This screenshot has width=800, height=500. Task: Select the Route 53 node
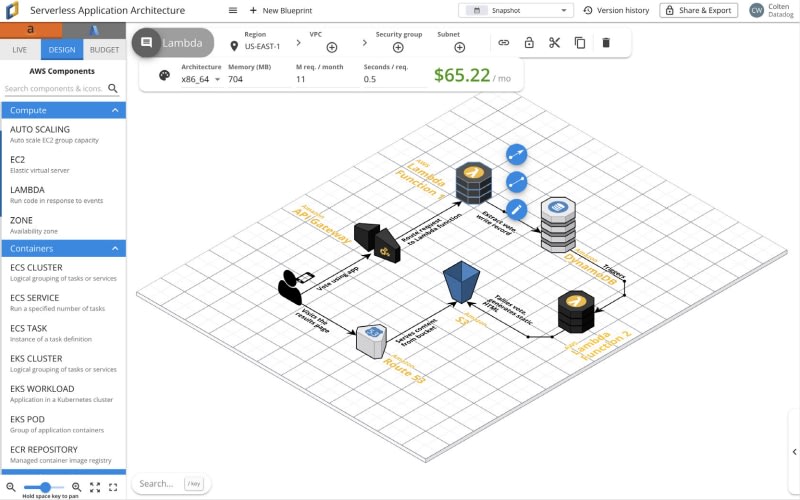[371, 341]
